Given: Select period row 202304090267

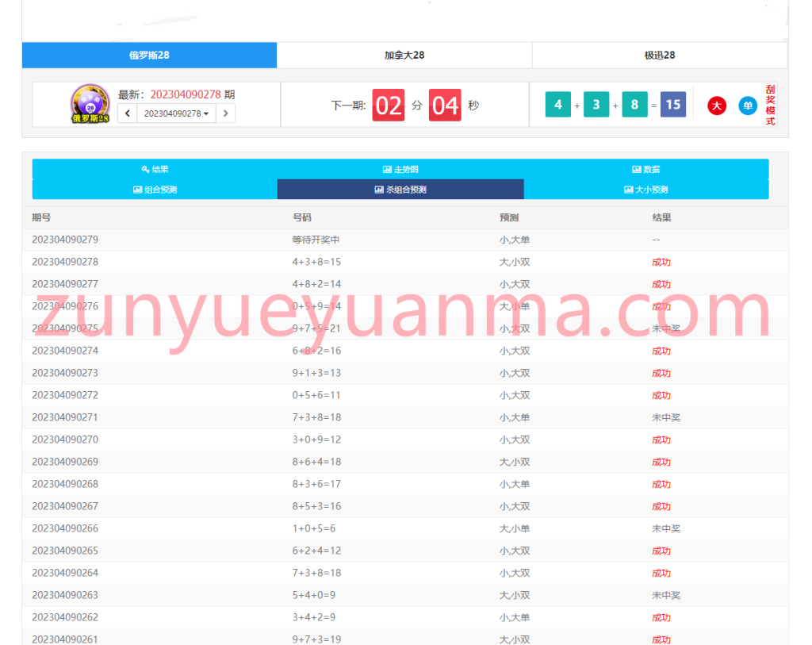Looking at the screenshot, I should point(405,506).
